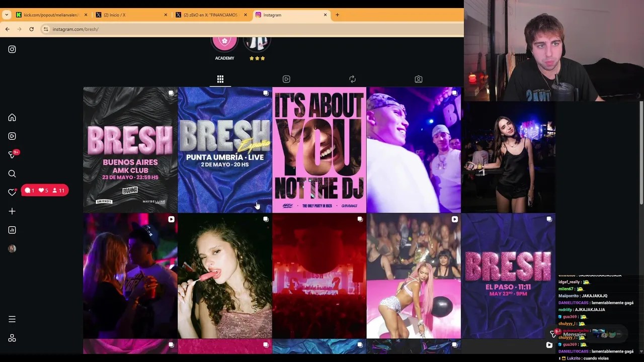Click the Create plus icon in sidebar
This screenshot has height=362, width=644.
tap(12, 211)
